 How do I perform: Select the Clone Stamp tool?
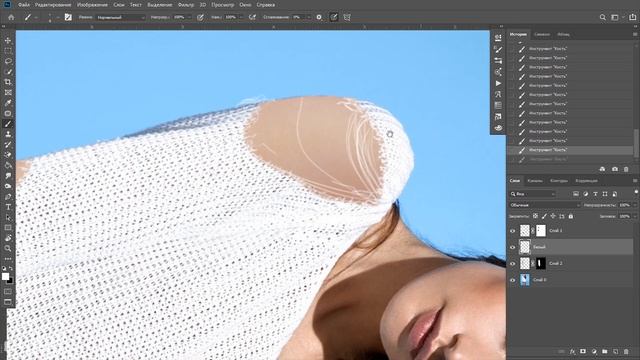(x=8, y=134)
